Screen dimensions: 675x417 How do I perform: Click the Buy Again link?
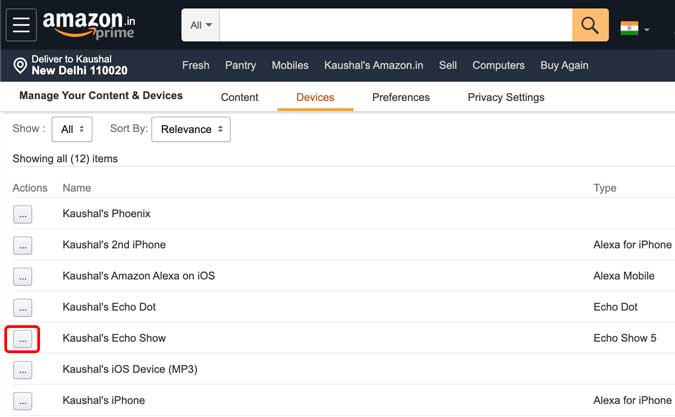click(x=564, y=65)
